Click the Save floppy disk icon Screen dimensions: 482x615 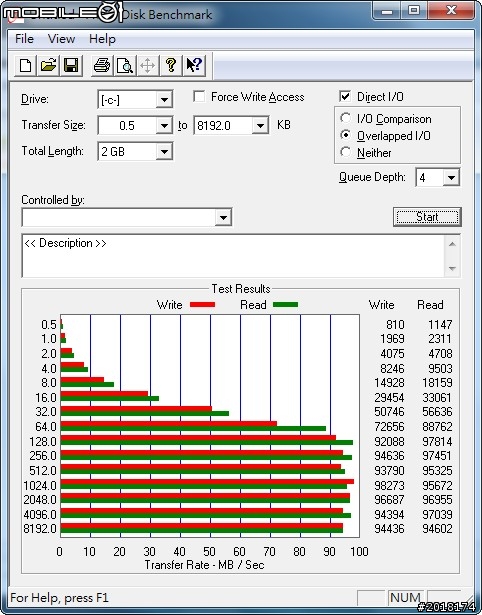coord(71,65)
